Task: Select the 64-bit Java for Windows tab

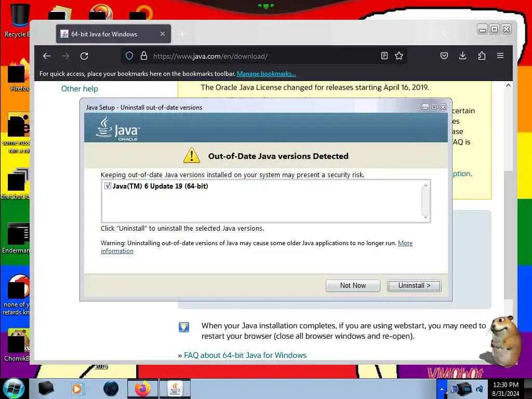Action: pyautogui.click(x=113, y=34)
